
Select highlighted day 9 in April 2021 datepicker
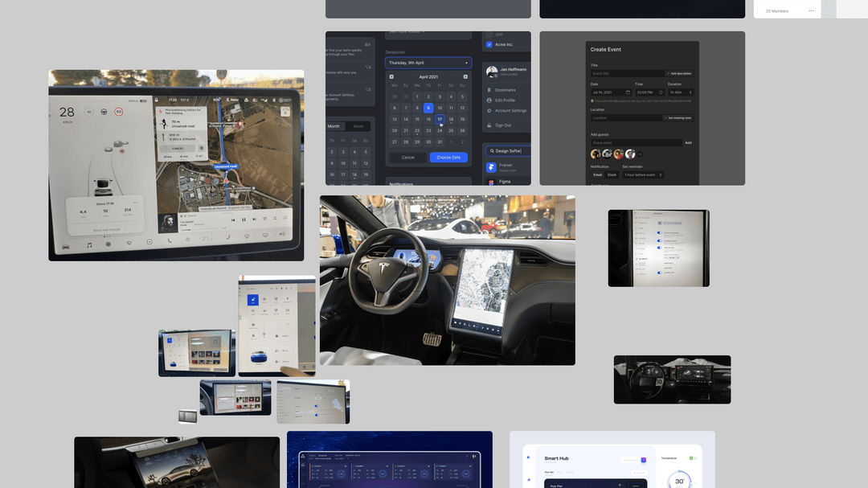click(x=428, y=108)
